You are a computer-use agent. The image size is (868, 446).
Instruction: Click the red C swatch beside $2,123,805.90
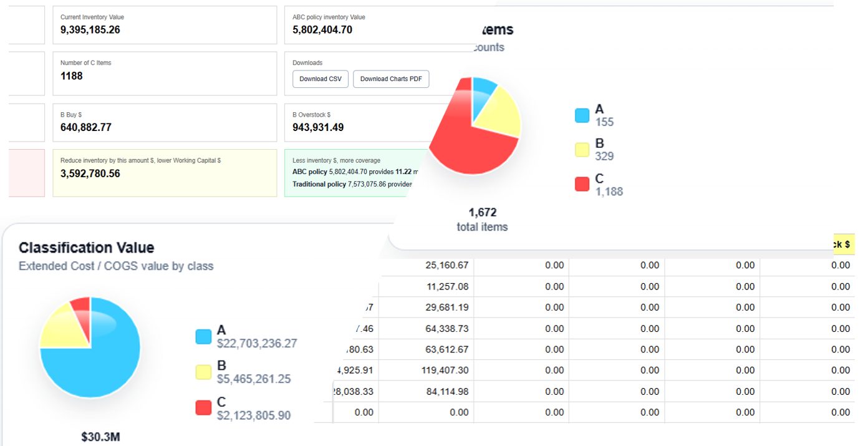tap(203, 408)
